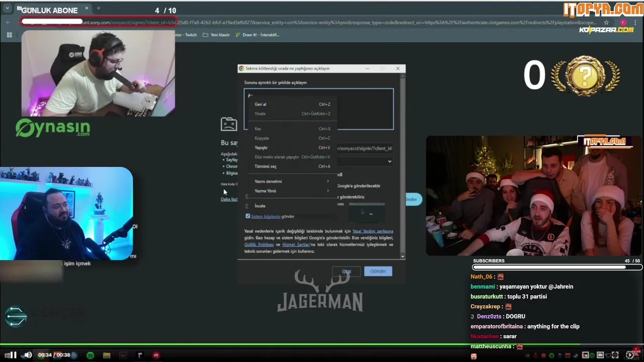Image resolution: width=644 pixels, height=362 pixels.
Task: Expand the Yazım denetimi submenu
Action: coord(292,182)
